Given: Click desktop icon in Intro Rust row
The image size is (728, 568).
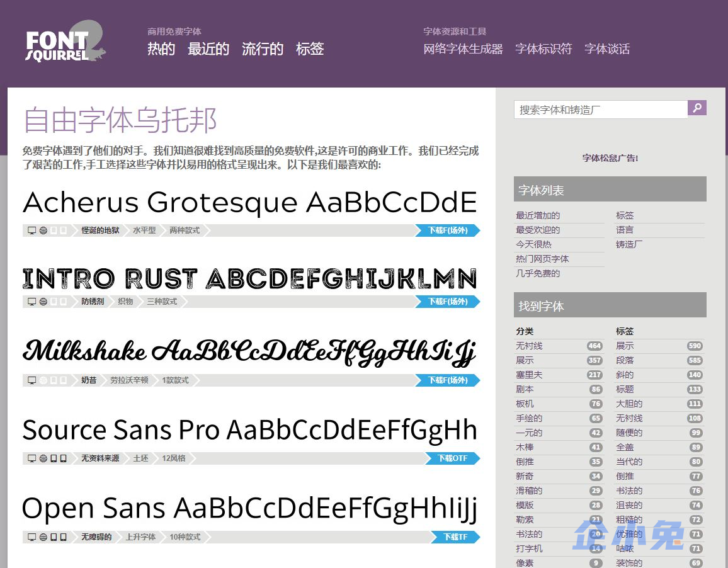Looking at the screenshot, I should point(32,302).
